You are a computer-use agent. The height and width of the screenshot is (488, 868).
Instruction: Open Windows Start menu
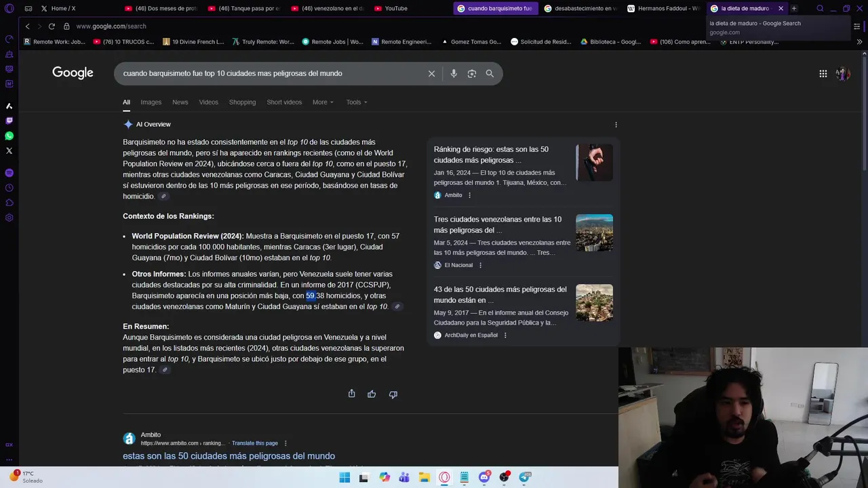(x=344, y=477)
